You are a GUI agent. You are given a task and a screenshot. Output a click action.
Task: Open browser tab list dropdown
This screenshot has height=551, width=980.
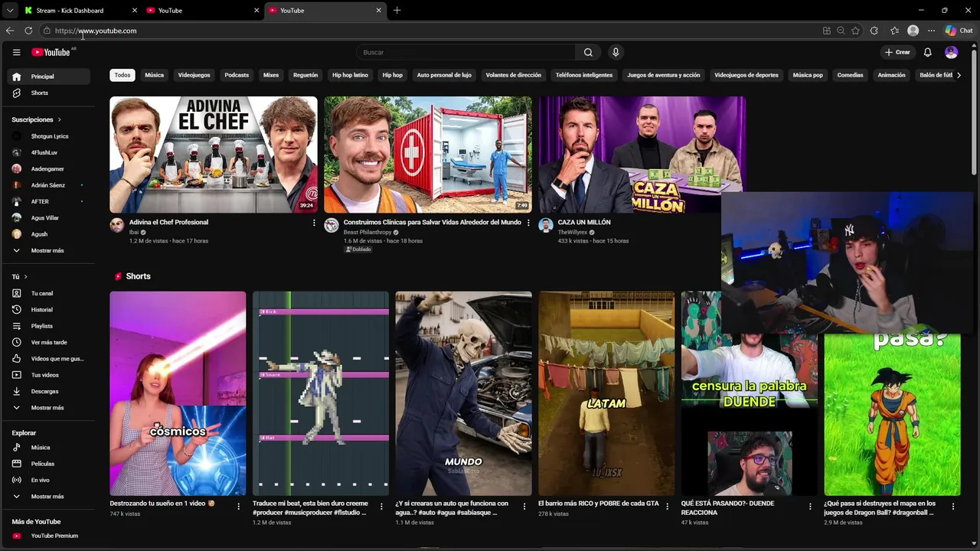click(x=9, y=11)
